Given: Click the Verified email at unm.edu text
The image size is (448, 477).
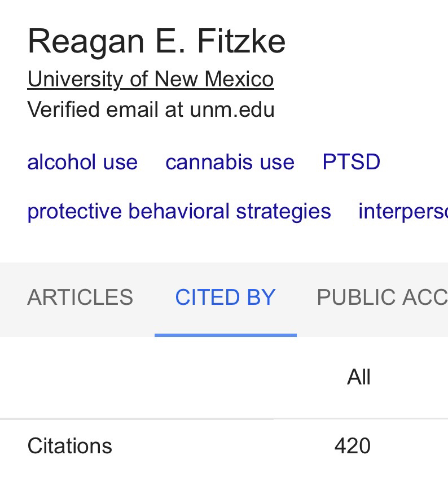Looking at the screenshot, I should click(x=151, y=110).
